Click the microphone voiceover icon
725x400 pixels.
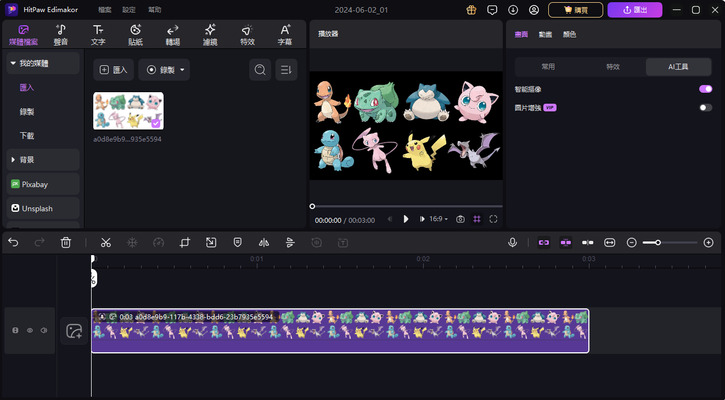pyautogui.click(x=512, y=242)
